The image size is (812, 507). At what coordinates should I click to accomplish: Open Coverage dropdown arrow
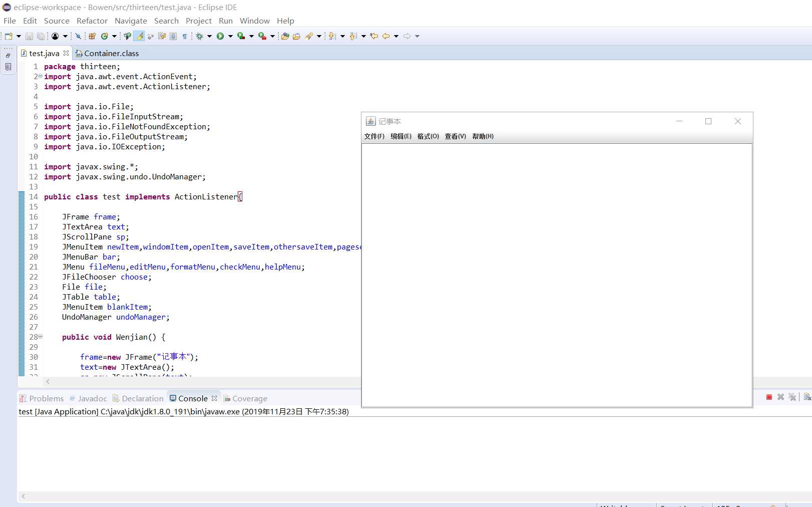point(251,36)
